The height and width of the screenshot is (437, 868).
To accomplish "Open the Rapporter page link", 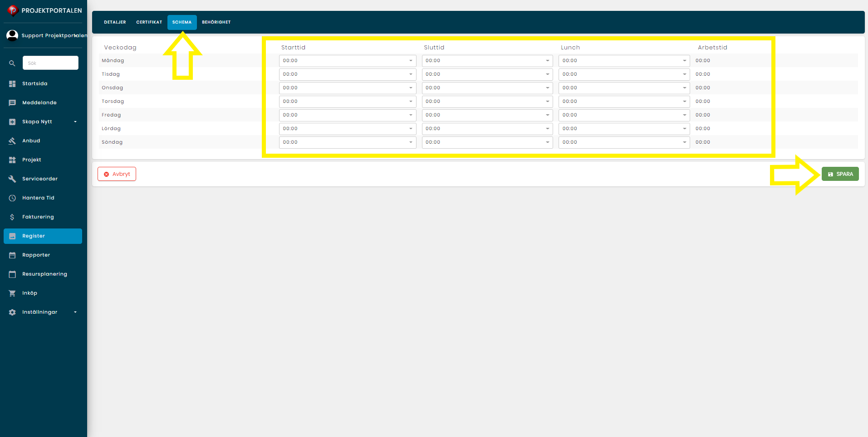I will coord(36,255).
